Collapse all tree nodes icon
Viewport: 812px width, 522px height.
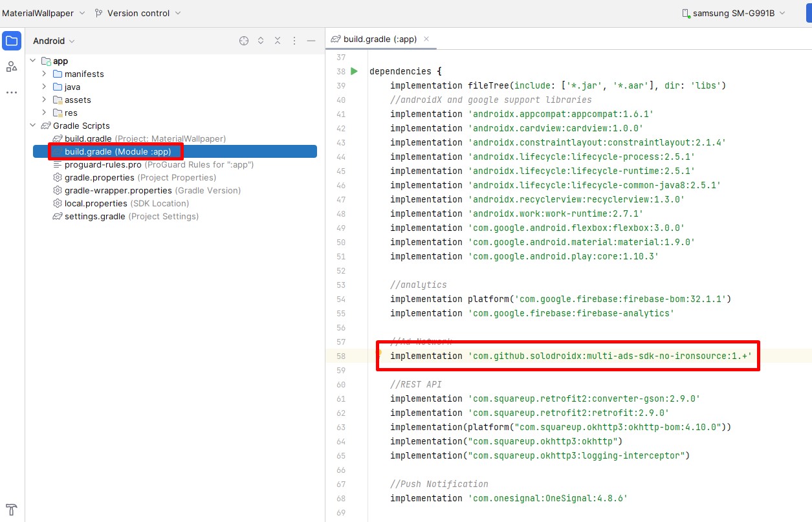[278, 41]
